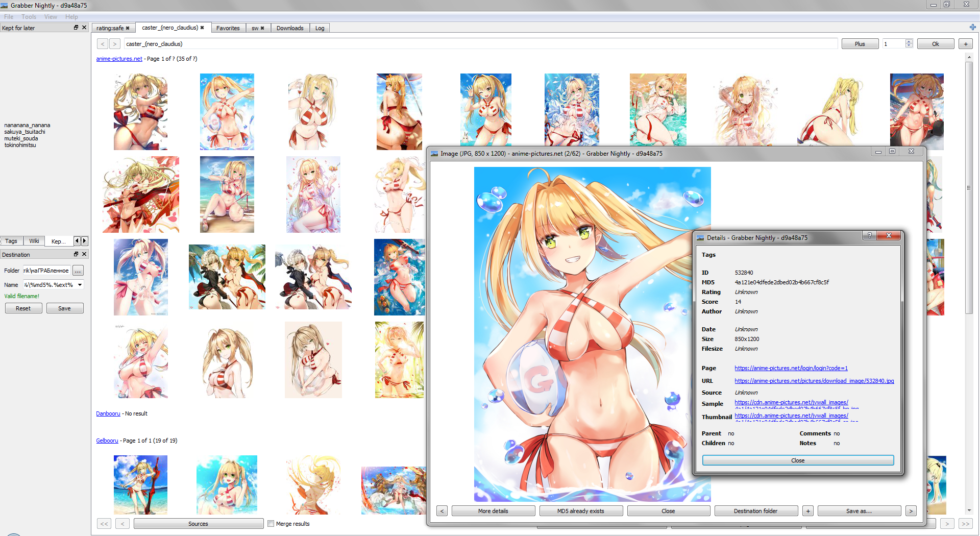Go to next results page
980x536 pixels.
947,524
